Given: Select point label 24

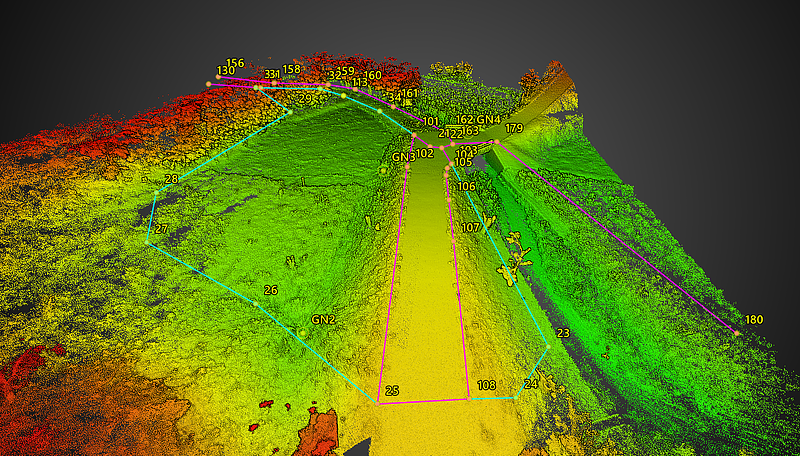Looking at the screenshot, I should tap(531, 384).
